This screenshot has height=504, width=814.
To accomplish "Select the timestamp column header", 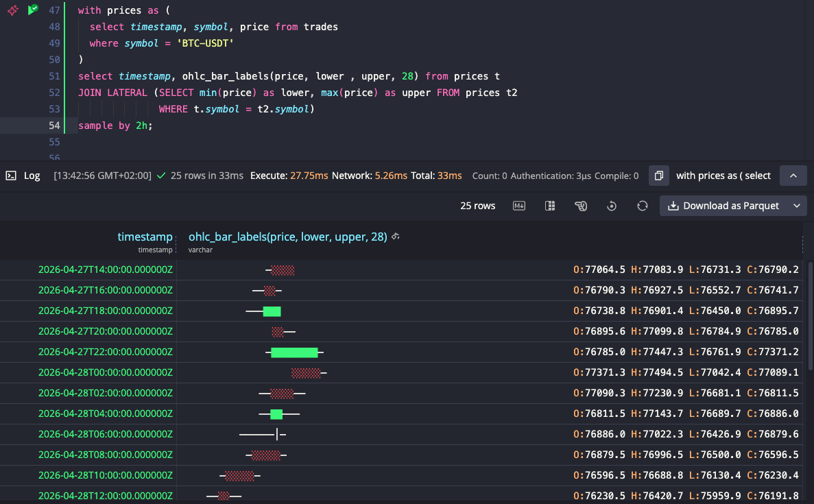I will click(x=145, y=237).
